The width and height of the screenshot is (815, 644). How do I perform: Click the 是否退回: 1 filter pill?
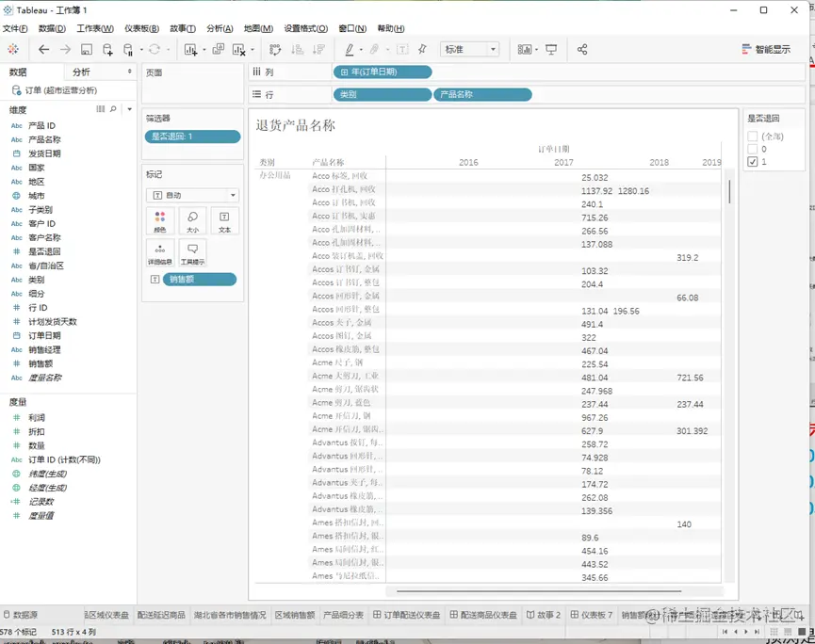pos(192,137)
